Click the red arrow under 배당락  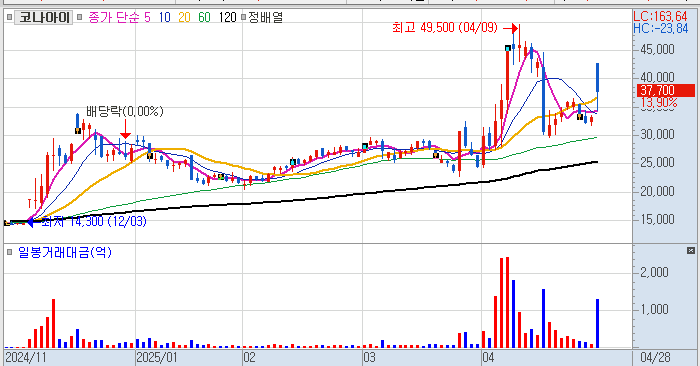[x=125, y=129]
